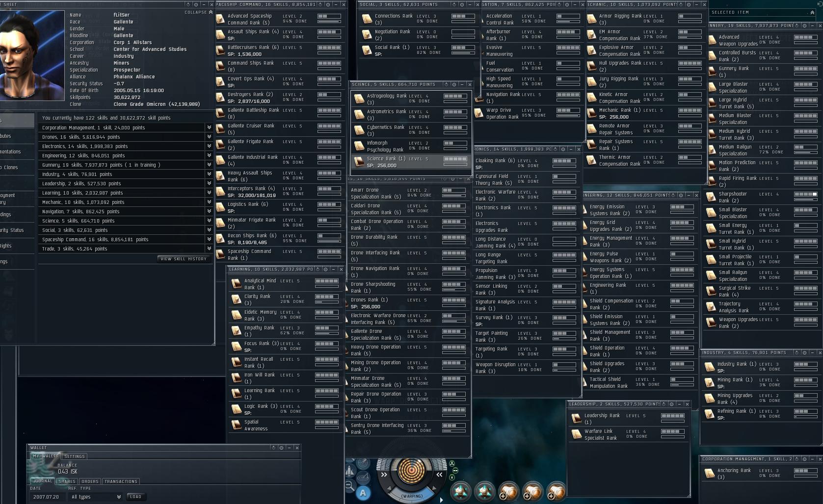This screenshot has height=504, width=823.
Task: Open the Shares tab in Wallet
Action: pos(67,481)
